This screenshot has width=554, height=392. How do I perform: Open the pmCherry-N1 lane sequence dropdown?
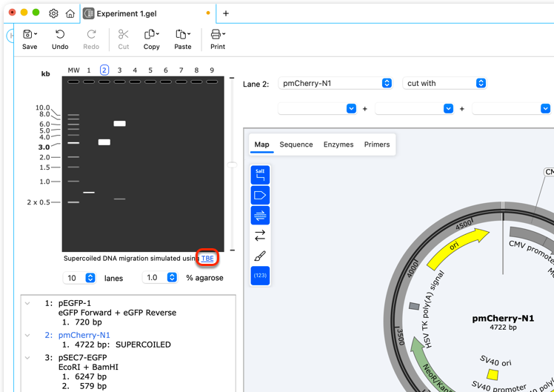[x=336, y=84]
